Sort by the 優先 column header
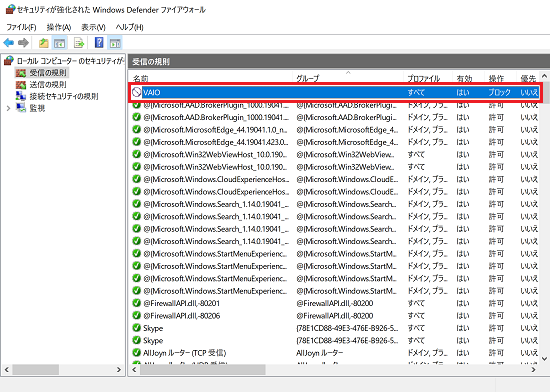 [528, 78]
